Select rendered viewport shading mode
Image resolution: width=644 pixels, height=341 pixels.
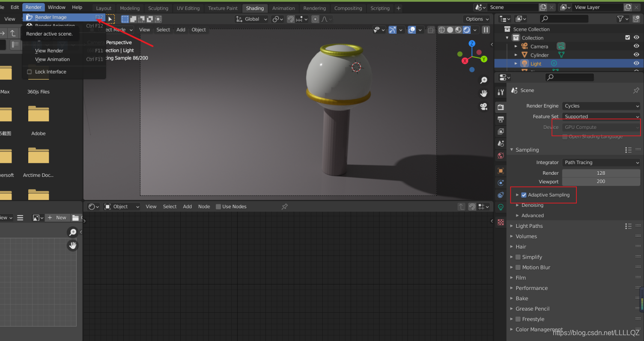pyautogui.click(x=466, y=30)
